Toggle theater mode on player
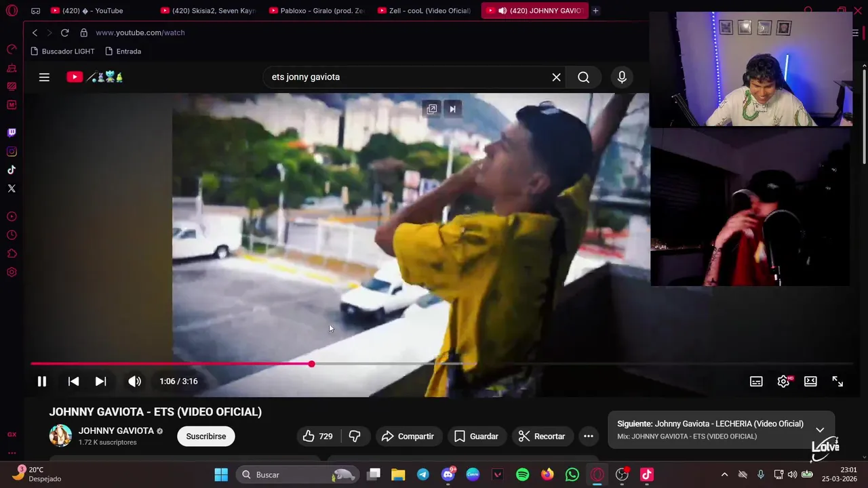Viewport: 868px width, 488px height. pyautogui.click(x=810, y=382)
